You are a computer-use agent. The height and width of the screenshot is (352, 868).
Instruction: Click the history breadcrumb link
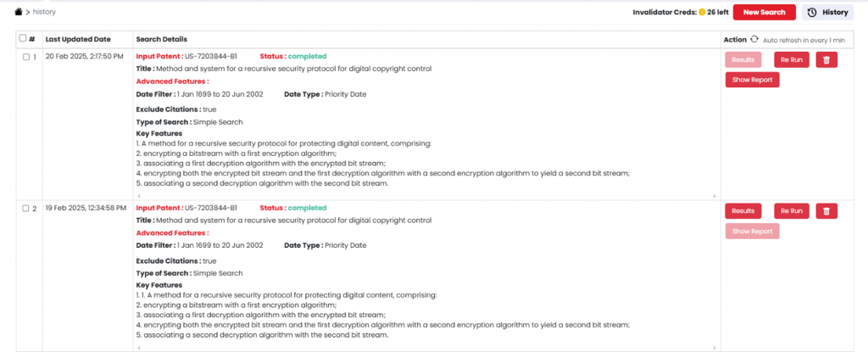[x=44, y=12]
